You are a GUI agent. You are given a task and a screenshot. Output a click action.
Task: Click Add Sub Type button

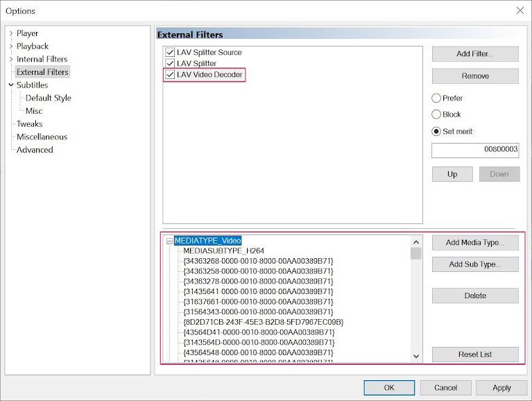click(475, 264)
